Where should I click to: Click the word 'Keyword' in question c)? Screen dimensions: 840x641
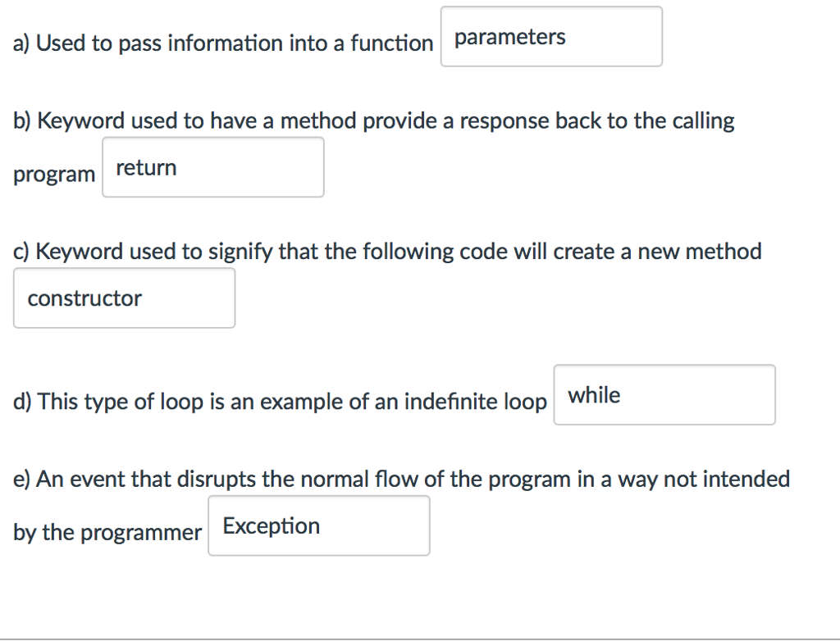click(x=80, y=252)
